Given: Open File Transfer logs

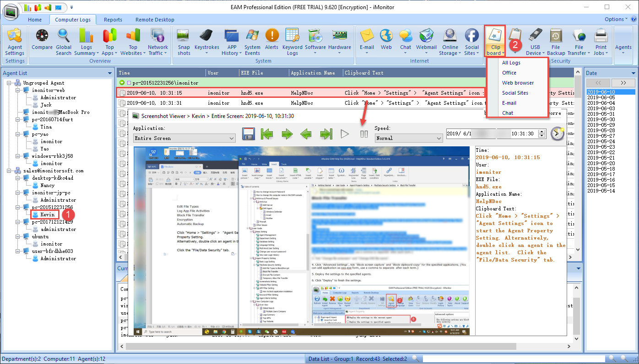Looking at the screenshot, I should [579, 42].
